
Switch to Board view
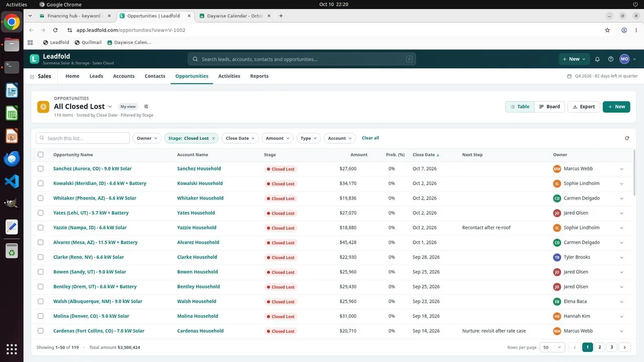coord(549,107)
